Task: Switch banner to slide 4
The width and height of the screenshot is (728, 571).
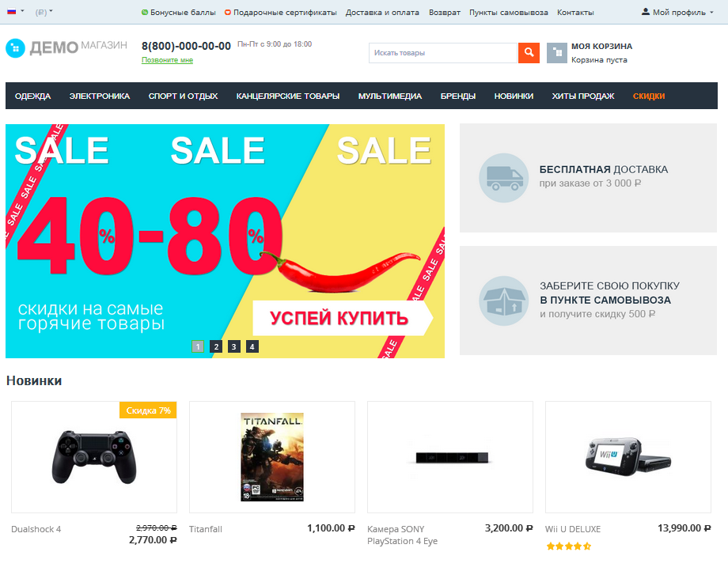Action: 252,346
